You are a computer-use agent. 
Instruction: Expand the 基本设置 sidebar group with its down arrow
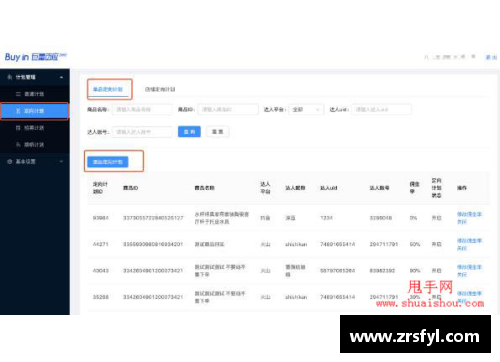tap(61, 161)
